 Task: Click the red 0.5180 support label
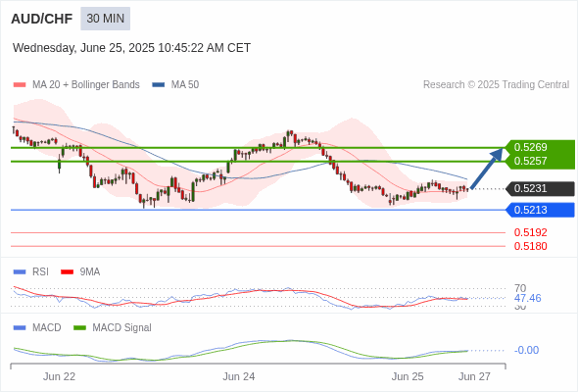530,246
